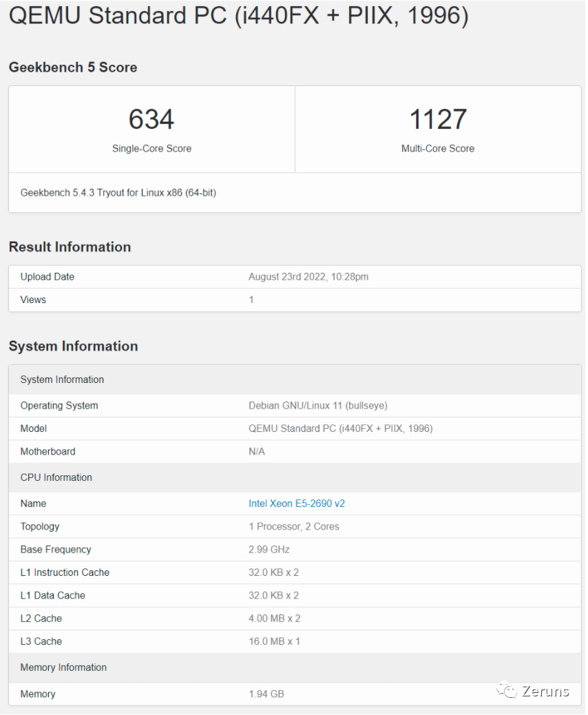This screenshot has height=715, width=588.
Task: Click the page title QEMU Standard PC heading
Action: click(x=238, y=16)
